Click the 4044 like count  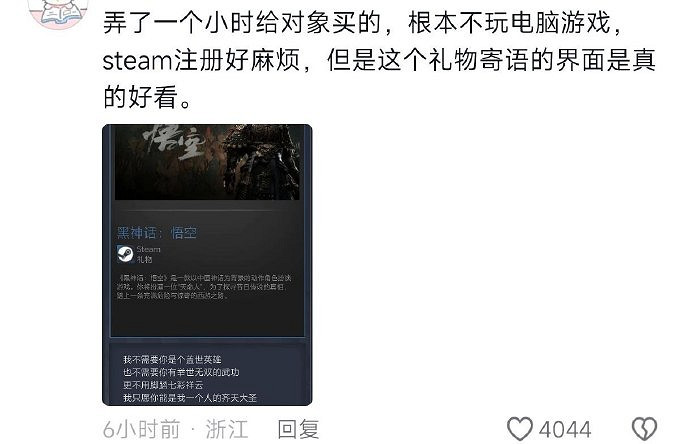point(565,430)
